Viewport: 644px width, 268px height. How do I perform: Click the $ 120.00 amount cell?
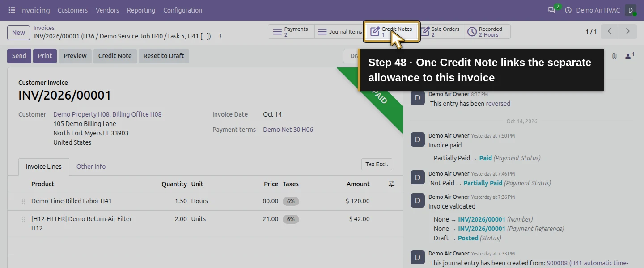click(358, 201)
